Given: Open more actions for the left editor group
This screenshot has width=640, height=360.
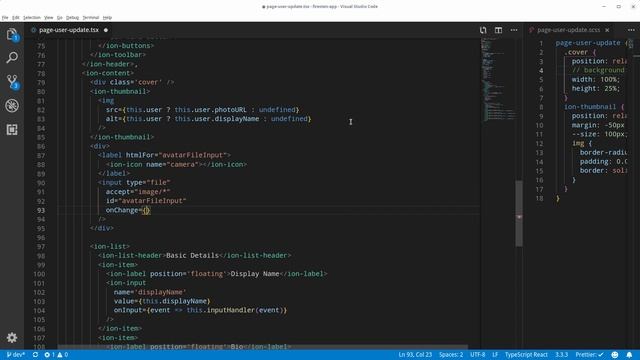Looking at the screenshot, I should click(x=514, y=30).
